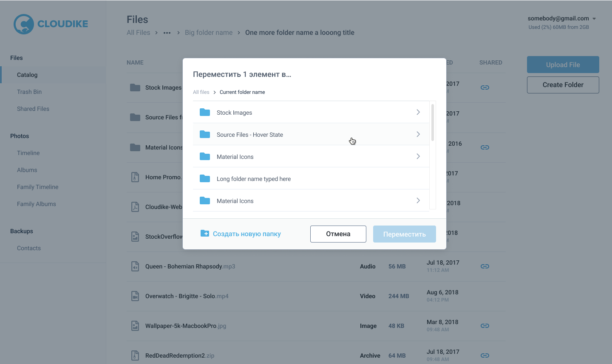Click the Переместить move button

[404, 234]
